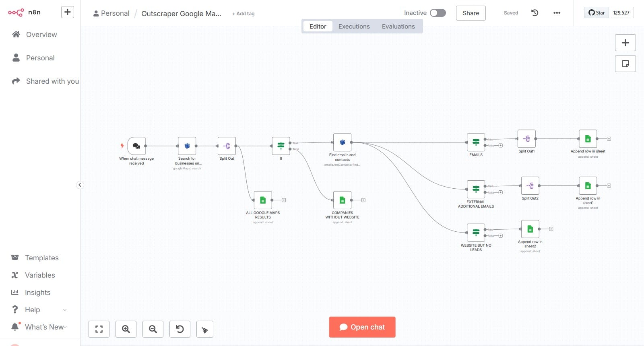Click the GitHub Star button
Viewport: 644px width, 346px height.
(597, 12)
